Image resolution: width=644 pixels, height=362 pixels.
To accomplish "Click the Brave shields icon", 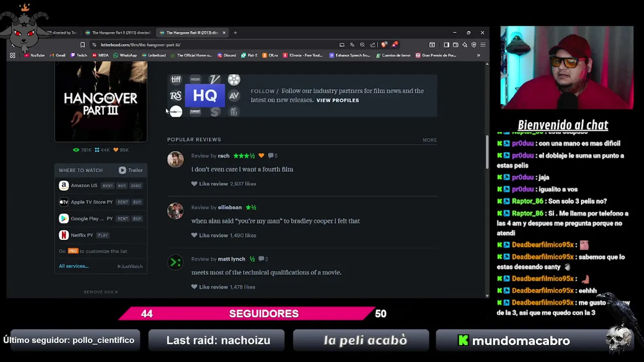I will tap(384, 45).
